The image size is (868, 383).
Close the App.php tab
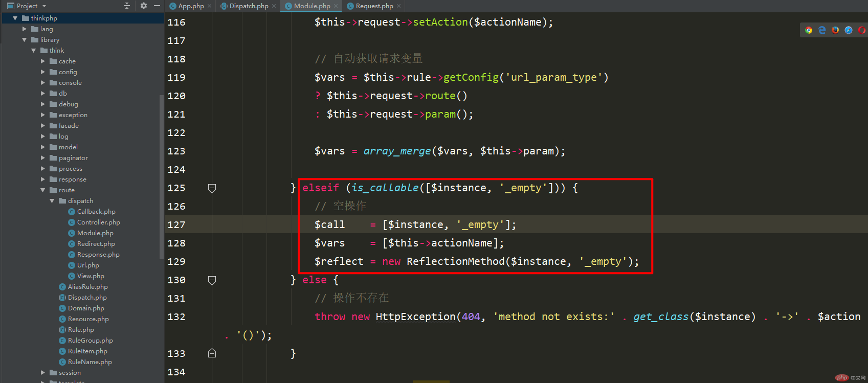coord(210,6)
